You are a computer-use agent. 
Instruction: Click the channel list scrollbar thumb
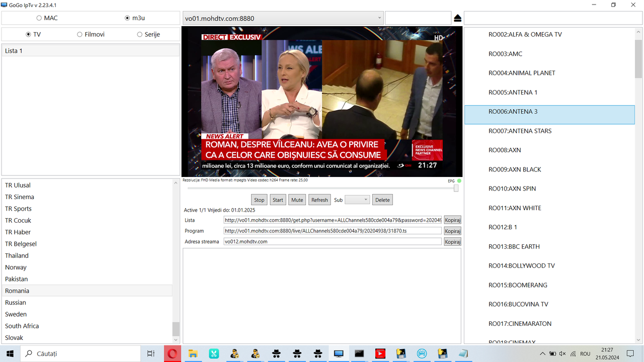(638, 59)
